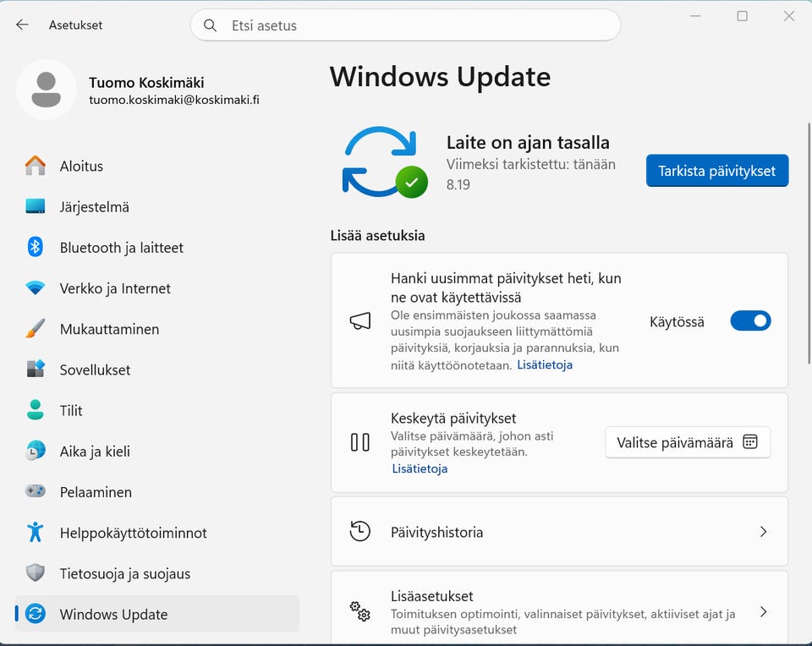Click the history clock icon for Päivityshistoria
812x646 pixels.
click(x=360, y=532)
